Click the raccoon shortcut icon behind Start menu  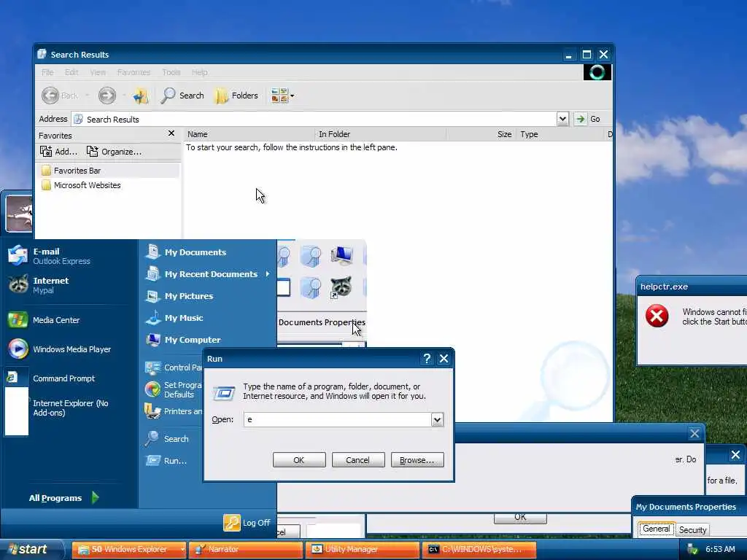pos(341,287)
